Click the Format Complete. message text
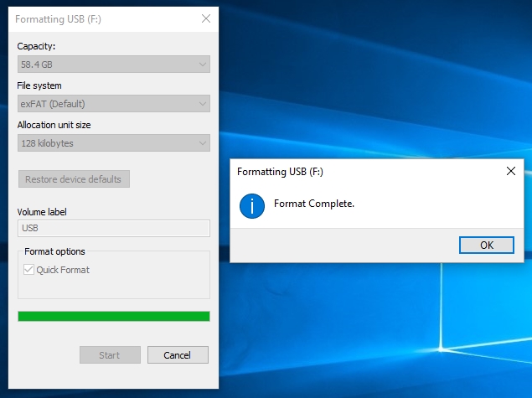 point(314,204)
